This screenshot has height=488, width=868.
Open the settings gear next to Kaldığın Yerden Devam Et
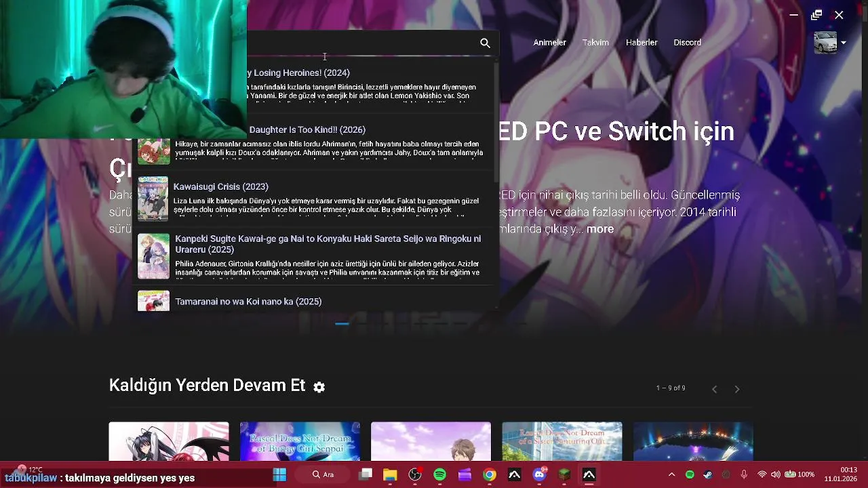[x=319, y=386]
